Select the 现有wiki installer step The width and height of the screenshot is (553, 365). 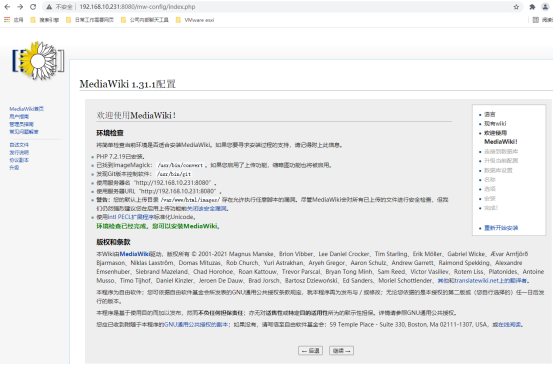pos(495,123)
